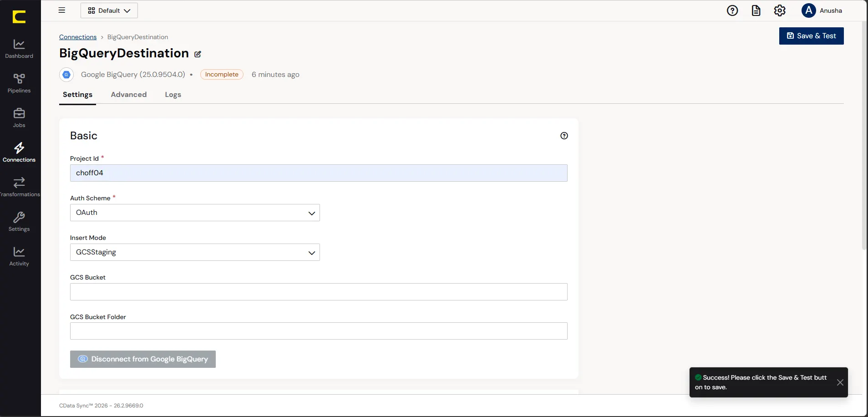Image resolution: width=868 pixels, height=417 pixels.
Task: Click the Save & Test button
Action: pos(812,36)
